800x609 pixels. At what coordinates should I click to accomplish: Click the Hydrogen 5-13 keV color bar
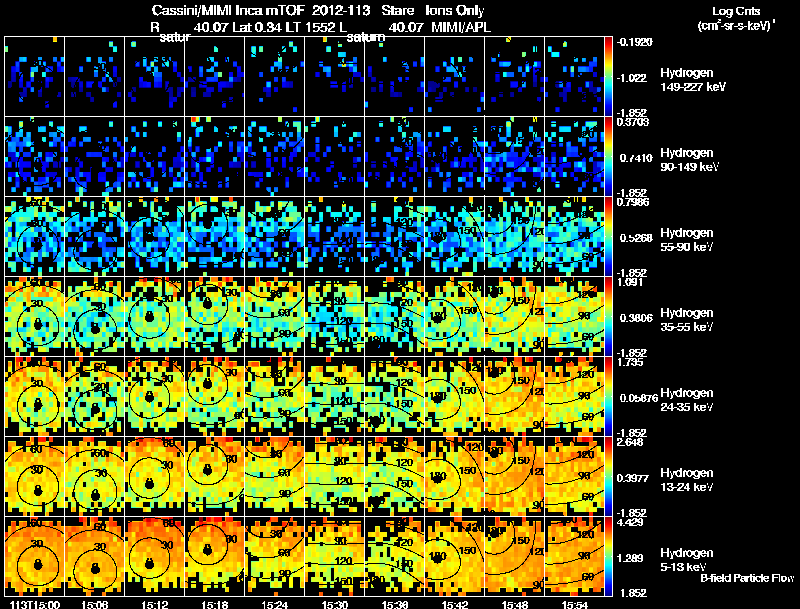pos(609,556)
